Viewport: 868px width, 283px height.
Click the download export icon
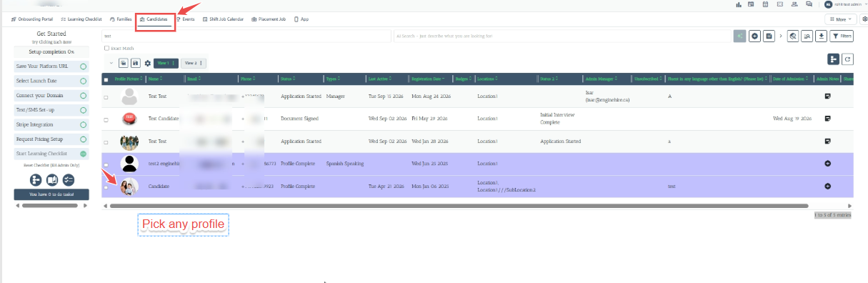(x=822, y=36)
